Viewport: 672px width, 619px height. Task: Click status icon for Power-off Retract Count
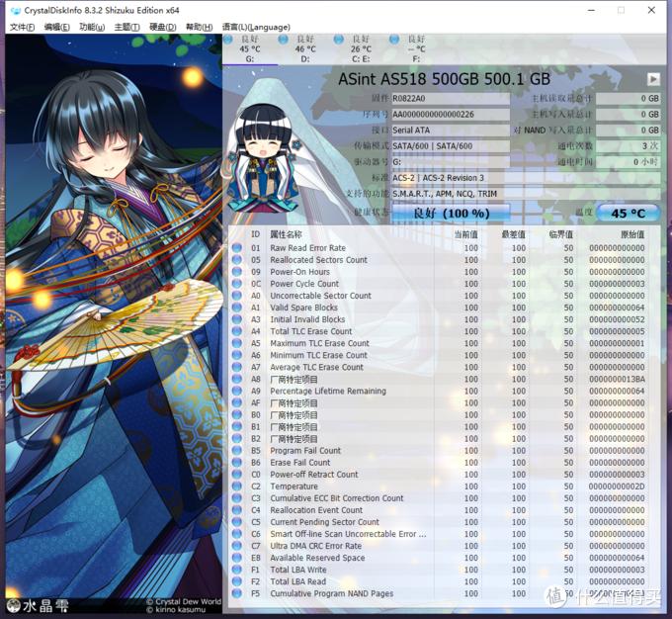pyautogui.click(x=237, y=475)
